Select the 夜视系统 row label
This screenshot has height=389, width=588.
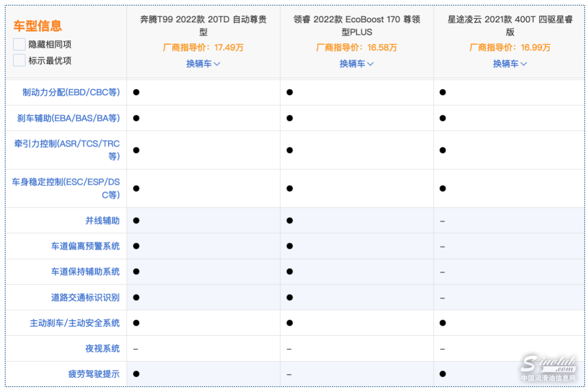[x=102, y=348]
